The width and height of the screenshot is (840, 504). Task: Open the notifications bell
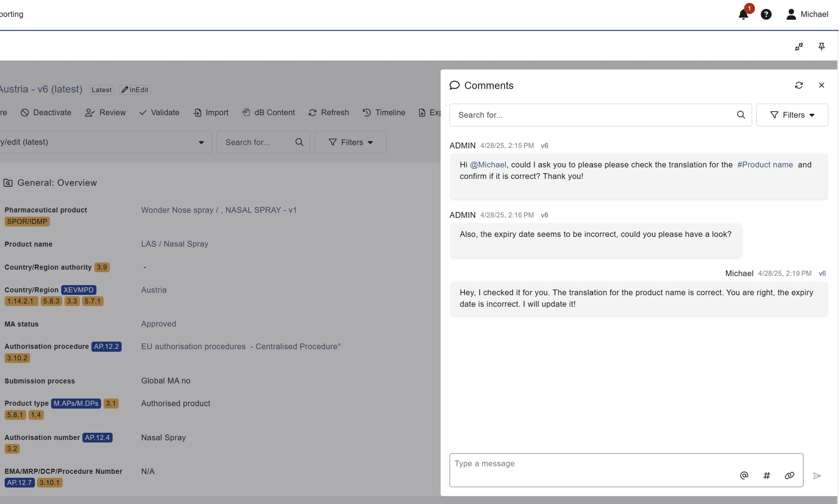coord(743,14)
